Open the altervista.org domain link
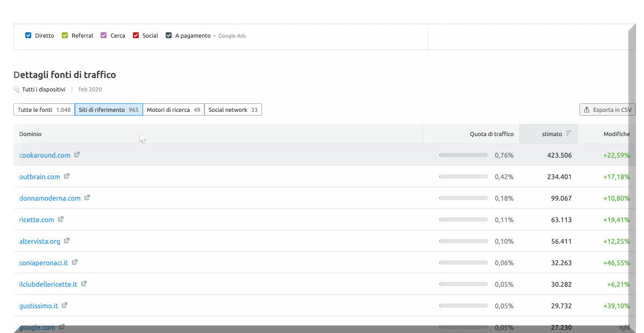 pyautogui.click(x=40, y=241)
